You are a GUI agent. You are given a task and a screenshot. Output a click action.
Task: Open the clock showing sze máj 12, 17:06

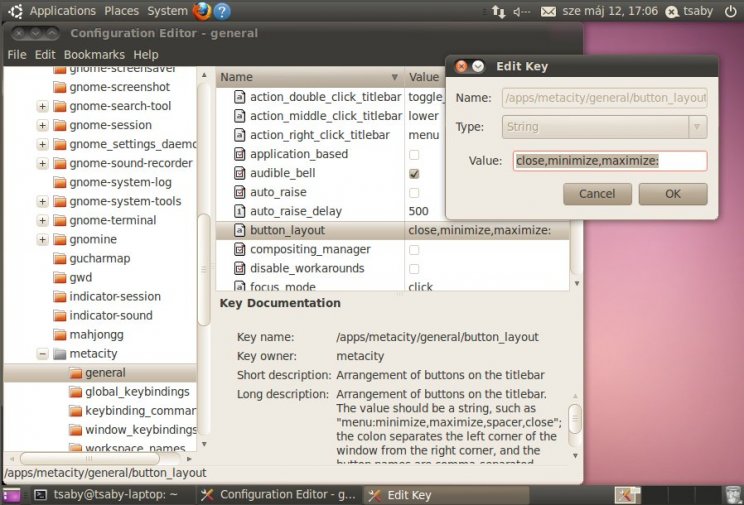pyautogui.click(x=610, y=11)
